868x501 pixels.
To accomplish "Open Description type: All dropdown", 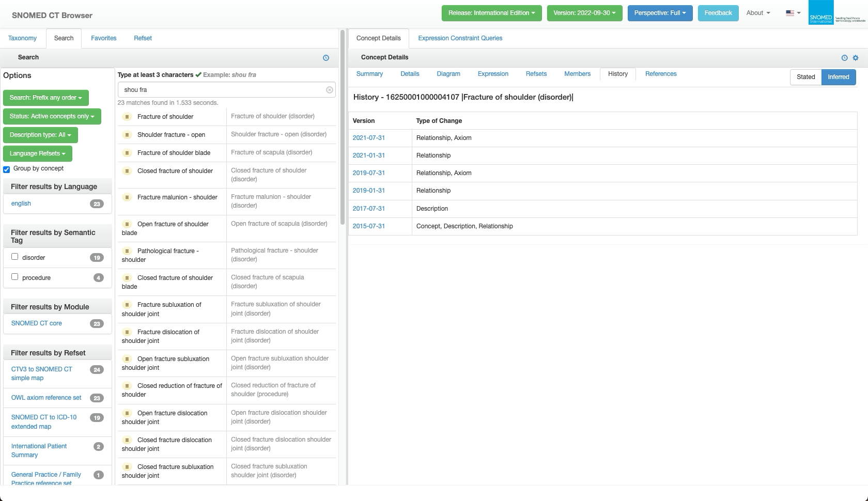I will (x=40, y=135).
